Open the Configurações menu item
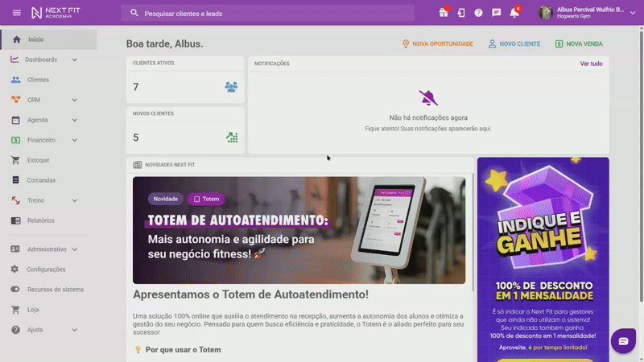 tap(48, 269)
